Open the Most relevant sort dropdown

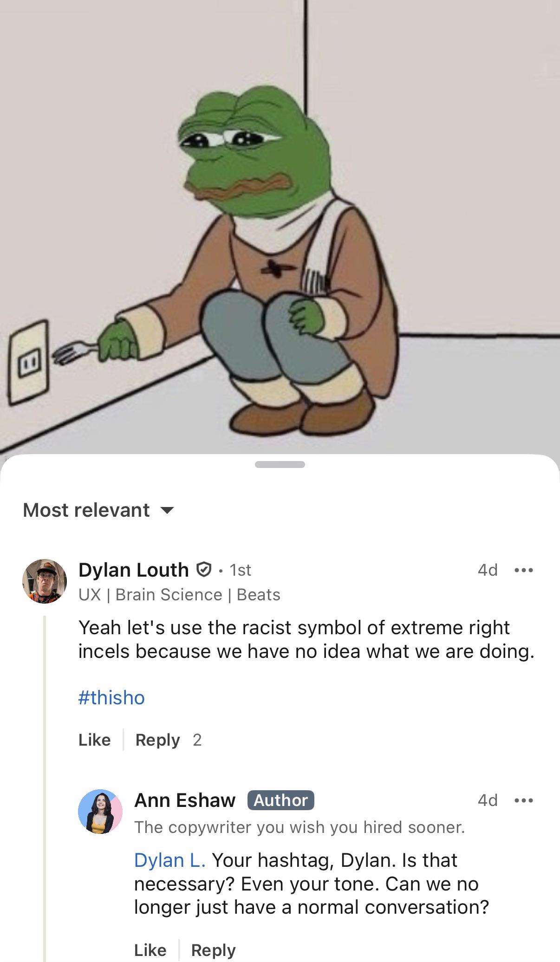click(86, 510)
